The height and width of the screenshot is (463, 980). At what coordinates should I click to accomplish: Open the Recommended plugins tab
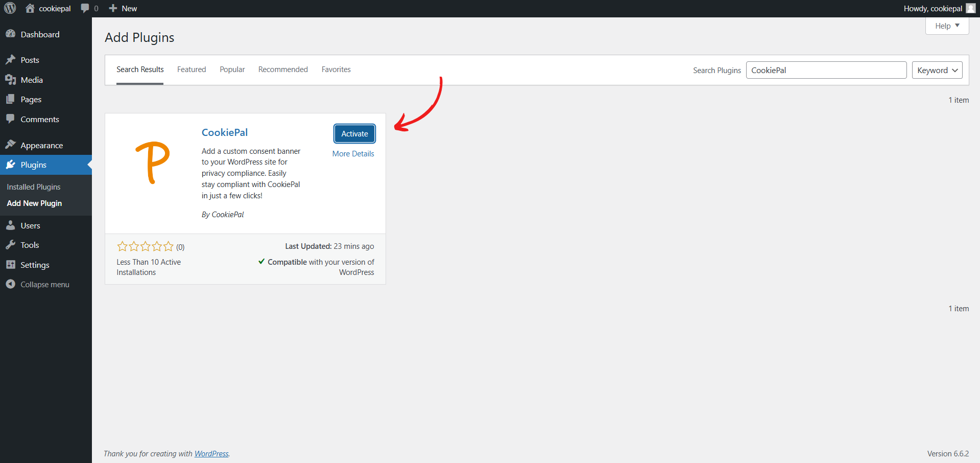(283, 70)
